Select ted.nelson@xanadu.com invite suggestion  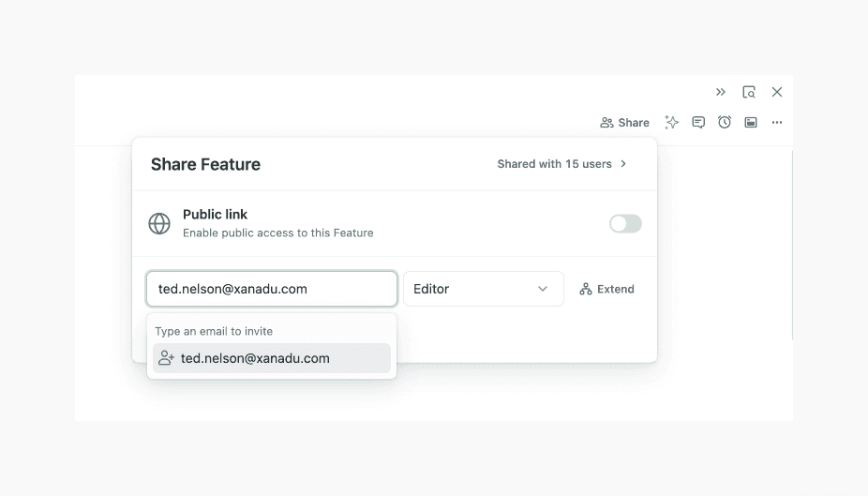pyautogui.click(x=272, y=358)
